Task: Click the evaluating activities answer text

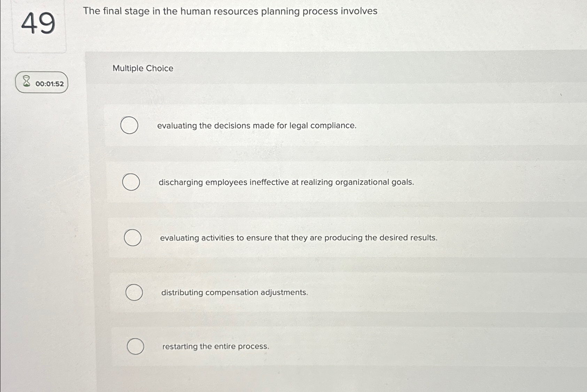Action: coord(298,238)
